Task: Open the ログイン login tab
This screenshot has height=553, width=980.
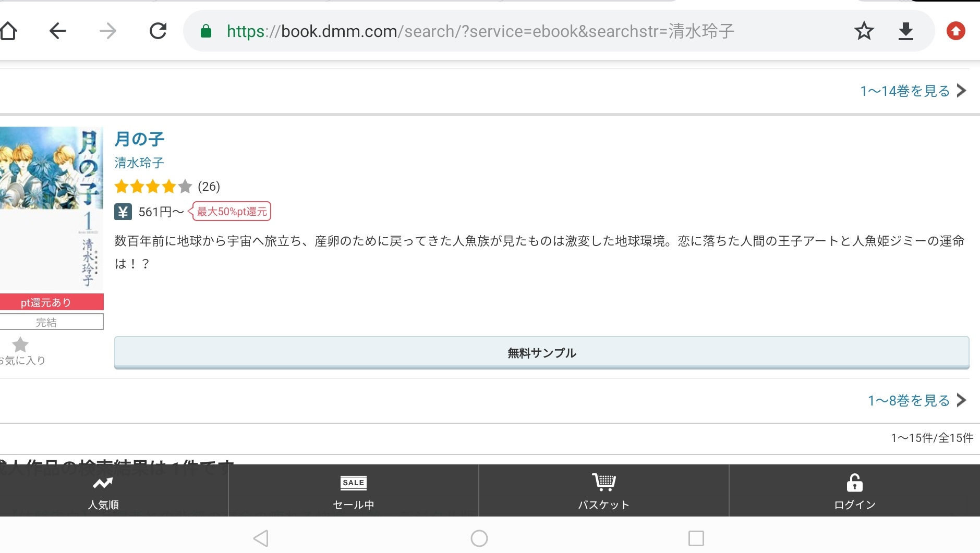Action: point(854,490)
